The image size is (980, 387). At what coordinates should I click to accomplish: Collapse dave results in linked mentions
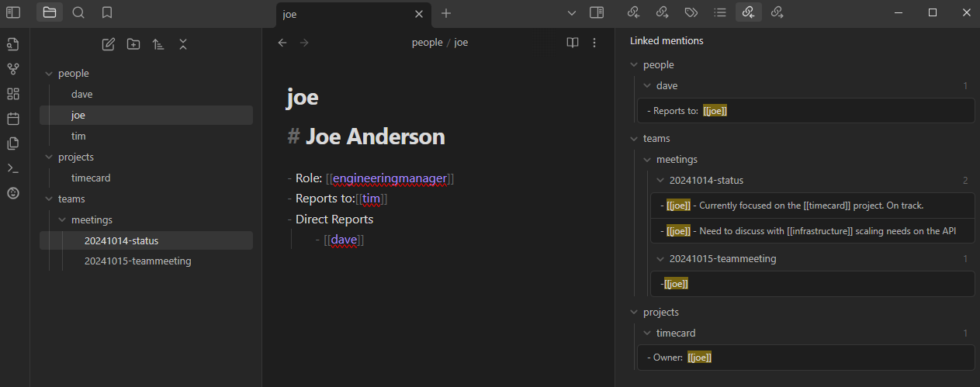tap(646, 86)
